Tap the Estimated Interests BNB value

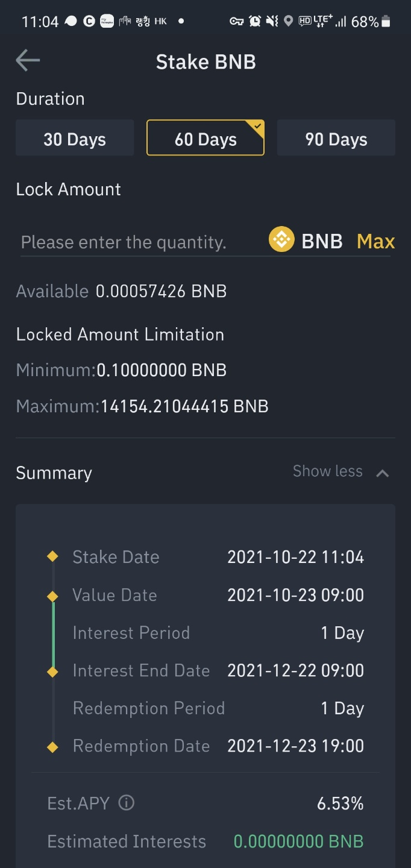pyautogui.click(x=298, y=841)
